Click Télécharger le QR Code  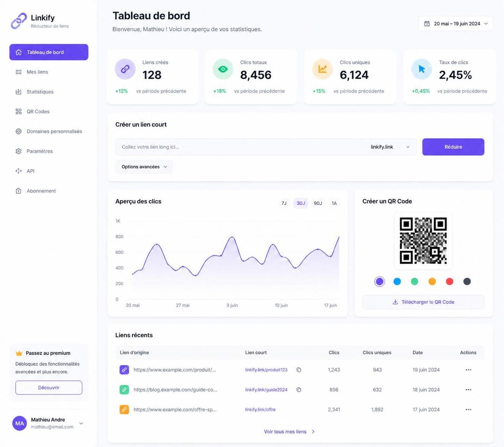(x=423, y=302)
